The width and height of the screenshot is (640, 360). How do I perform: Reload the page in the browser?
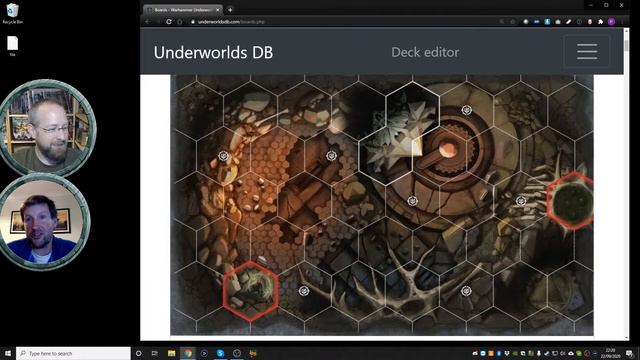pyautogui.click(x=169, y=22)
